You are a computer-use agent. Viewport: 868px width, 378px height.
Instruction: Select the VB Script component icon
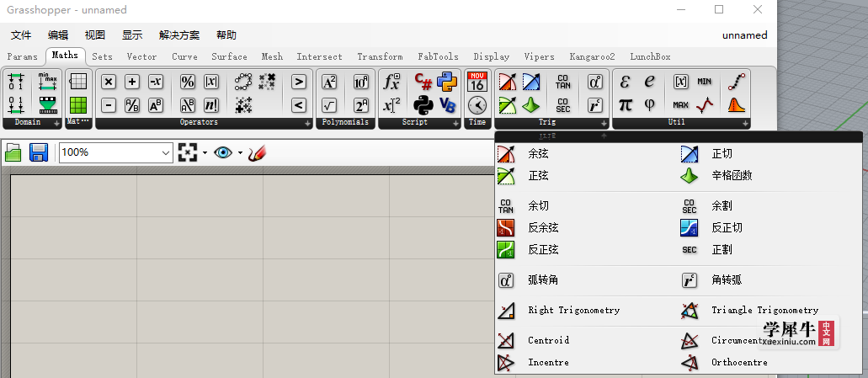click(x=447, y=104)
